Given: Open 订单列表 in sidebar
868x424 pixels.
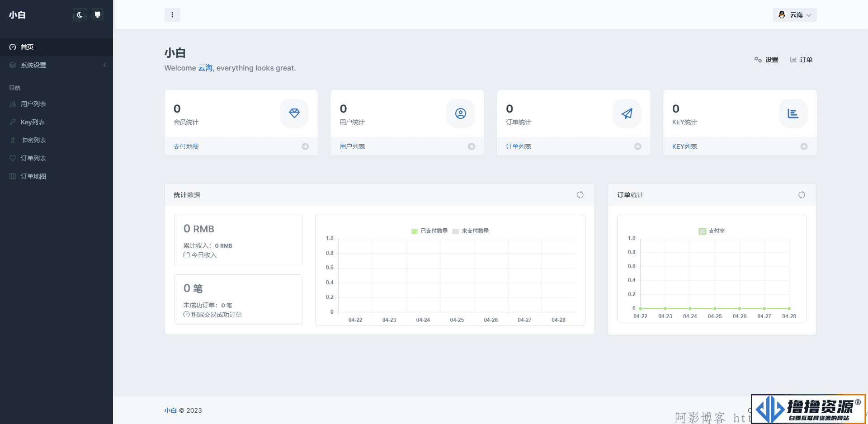Looking at the screenshot, I should pos(57,158).
